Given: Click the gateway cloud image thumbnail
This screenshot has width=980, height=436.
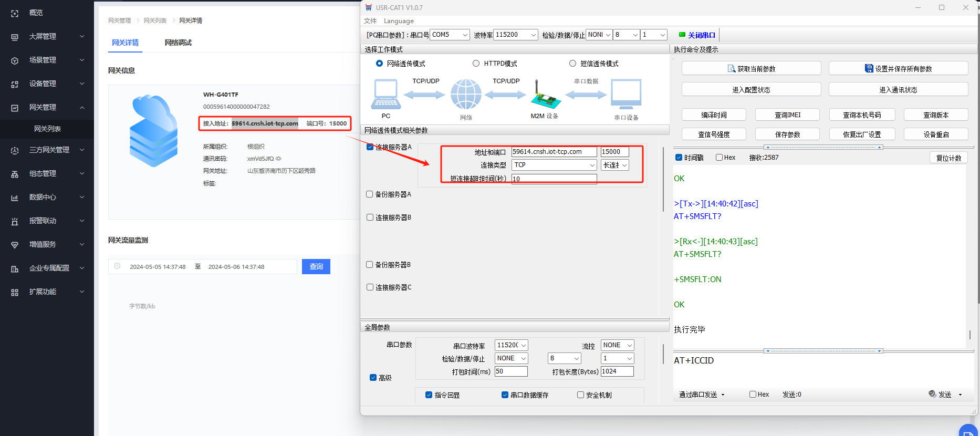Looking at the screenshot, I should click(x=154, y=131).
